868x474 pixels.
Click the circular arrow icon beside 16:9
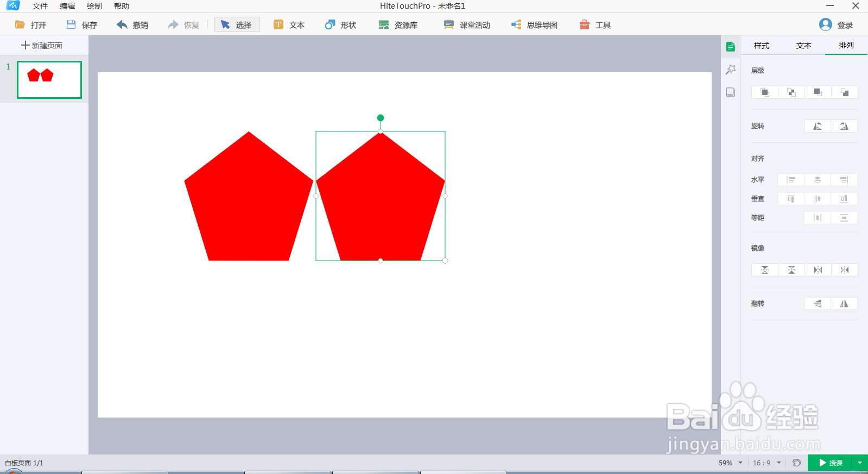click(796, 463)
